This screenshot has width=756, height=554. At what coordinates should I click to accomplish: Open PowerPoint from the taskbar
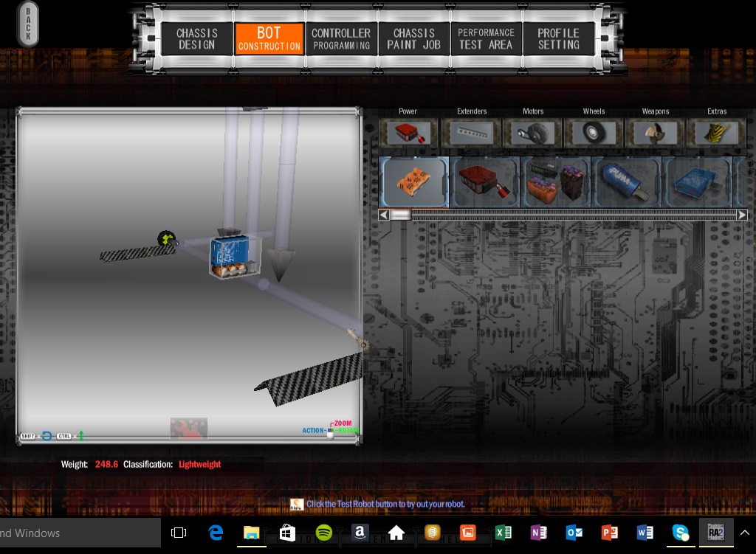coord(609,533)
